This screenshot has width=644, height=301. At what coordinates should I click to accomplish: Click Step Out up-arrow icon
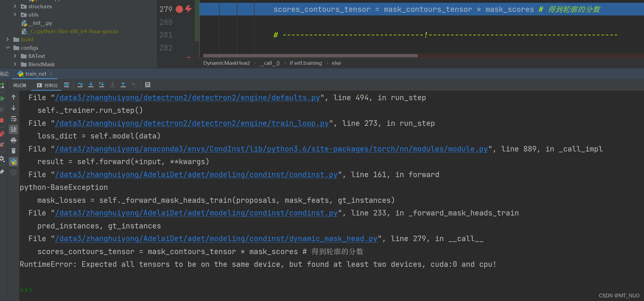click(123, 85)
